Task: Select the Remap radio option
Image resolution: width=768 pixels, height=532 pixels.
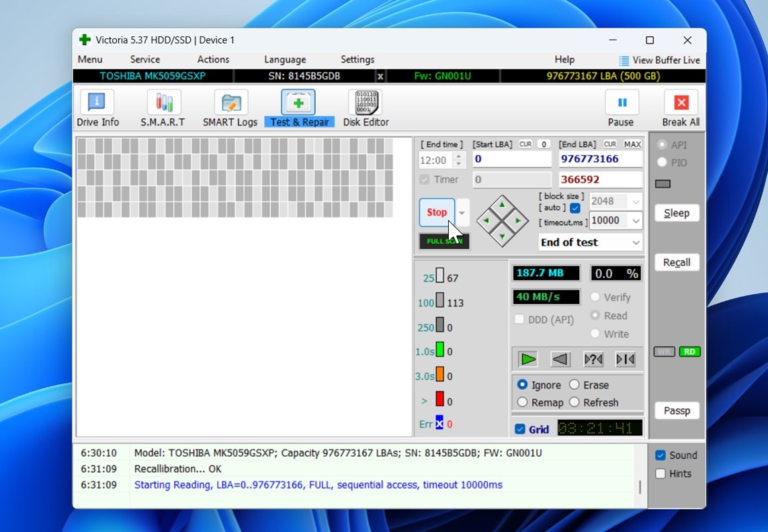Action: (523, 402)
